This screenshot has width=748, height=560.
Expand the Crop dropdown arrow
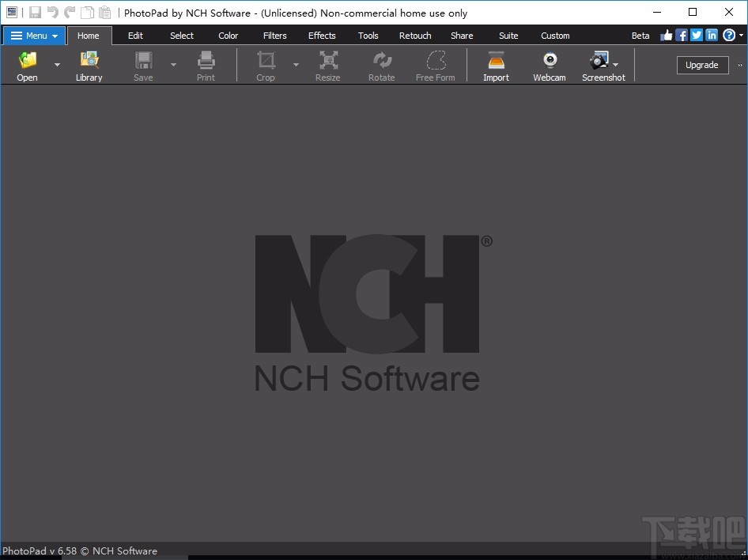[x=297, y=65]
